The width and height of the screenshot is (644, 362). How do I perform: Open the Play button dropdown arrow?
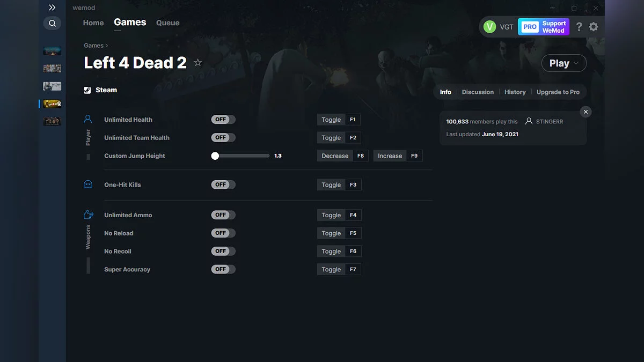click(x=575, y=63)
